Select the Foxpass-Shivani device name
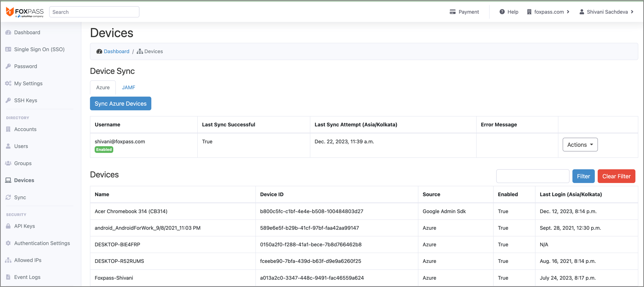Image resolution: width=644 pixels, height=287 pixels. tap(114, 278)
